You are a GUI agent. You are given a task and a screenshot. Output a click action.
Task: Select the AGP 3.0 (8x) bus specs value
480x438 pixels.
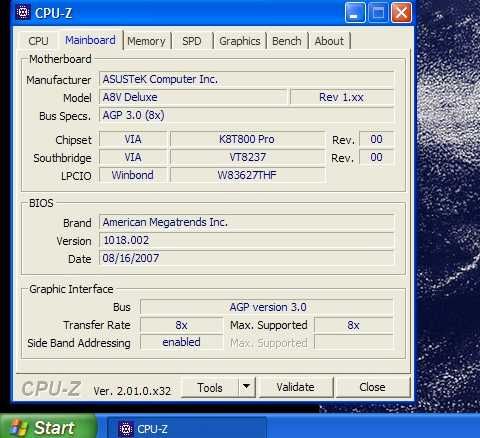246,115
